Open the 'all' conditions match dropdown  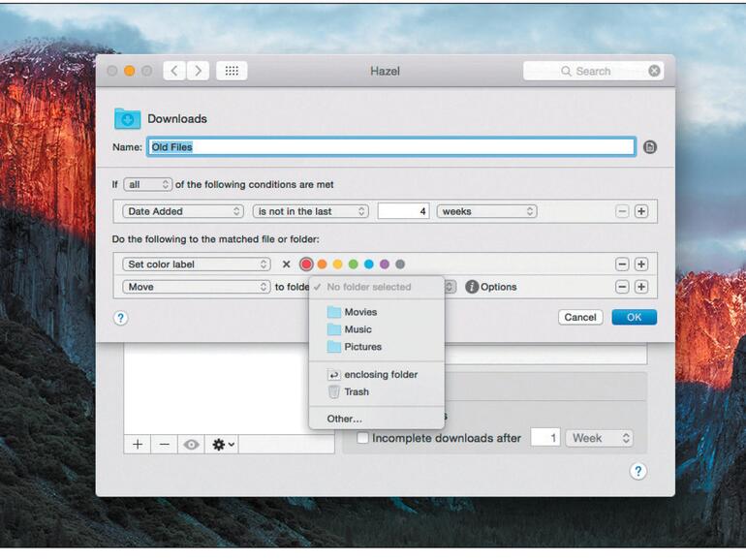point(148,185)
